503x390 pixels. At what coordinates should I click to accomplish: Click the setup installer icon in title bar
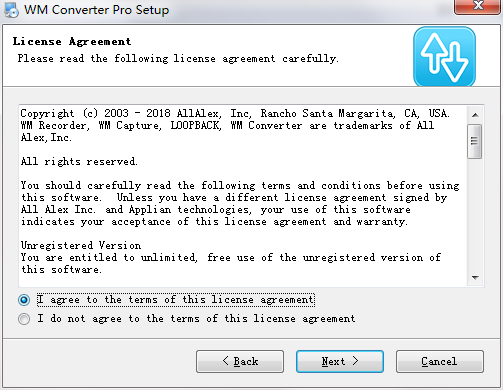[x=11, y=10]
